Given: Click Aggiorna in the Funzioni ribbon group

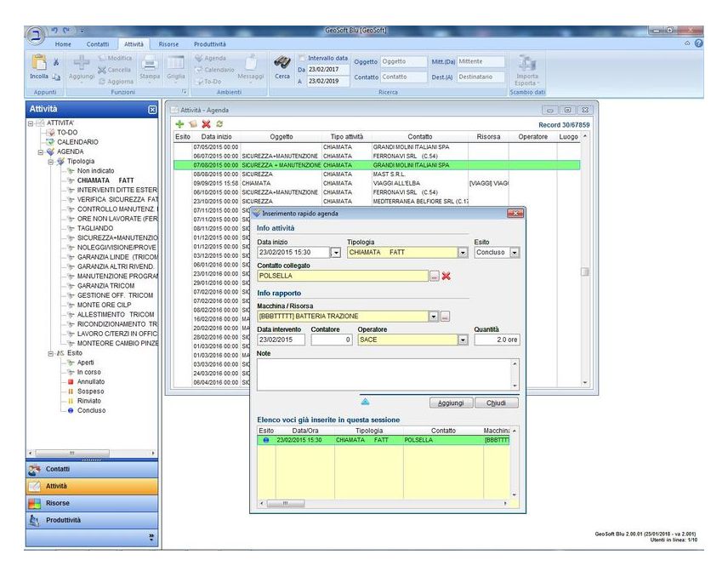Looking at the screenshot, I should (x=116, y=82).
